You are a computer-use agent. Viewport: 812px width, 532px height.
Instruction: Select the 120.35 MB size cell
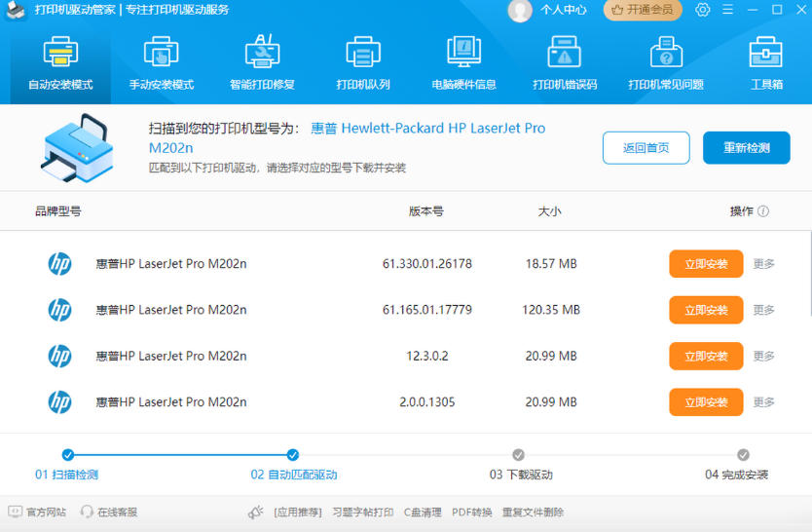(551, 310)
